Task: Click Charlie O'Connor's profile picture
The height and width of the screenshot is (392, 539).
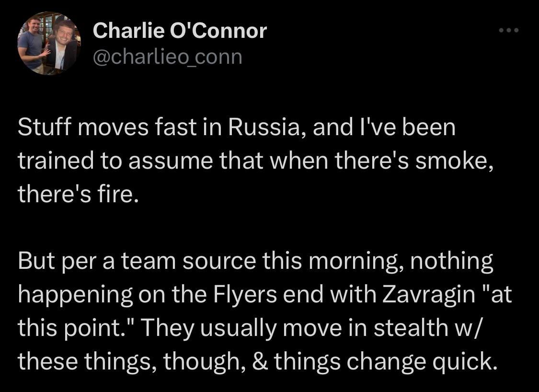Action: [48, 43]
